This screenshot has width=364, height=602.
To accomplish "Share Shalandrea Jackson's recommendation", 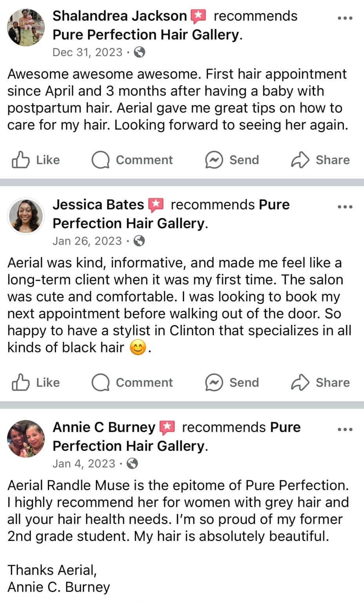I will click(320, 160).
